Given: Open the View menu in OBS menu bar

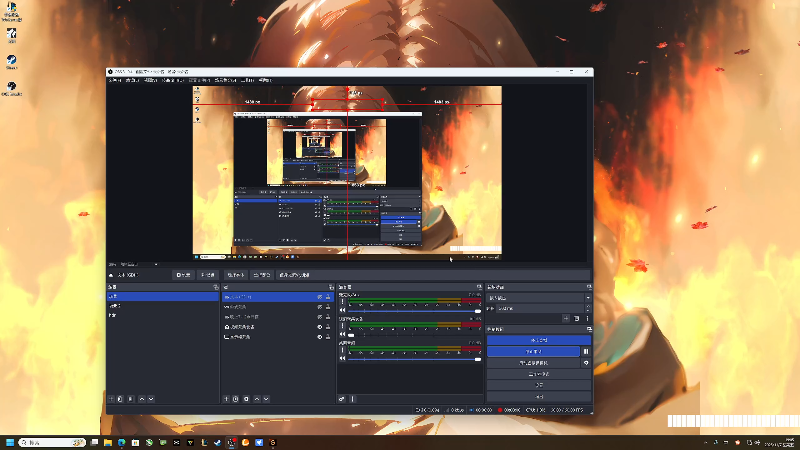Looking at the screenshot, I should point(151,80).
